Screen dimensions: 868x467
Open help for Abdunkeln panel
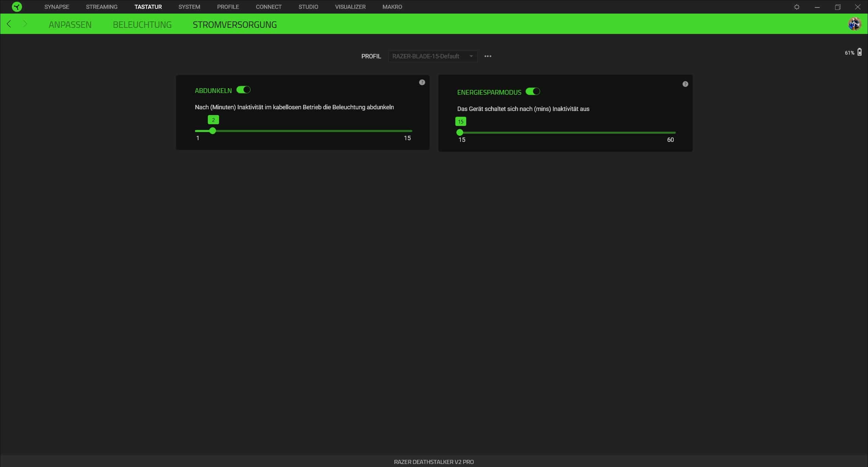(422, 82)
